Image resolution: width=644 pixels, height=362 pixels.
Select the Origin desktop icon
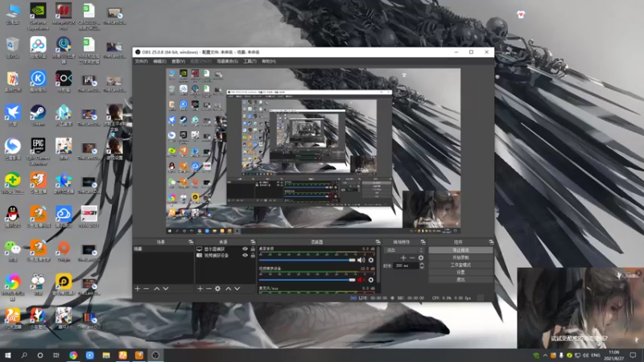tap(64, 251)
